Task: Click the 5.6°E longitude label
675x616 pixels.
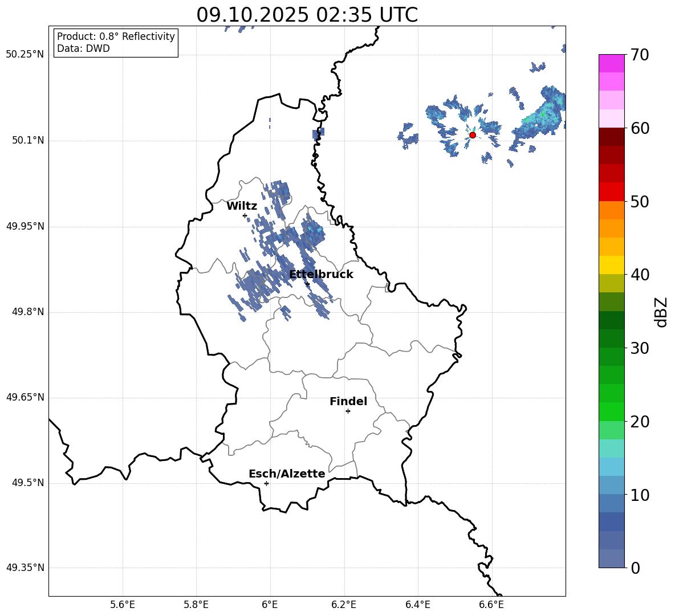Action: coord(123,605)
